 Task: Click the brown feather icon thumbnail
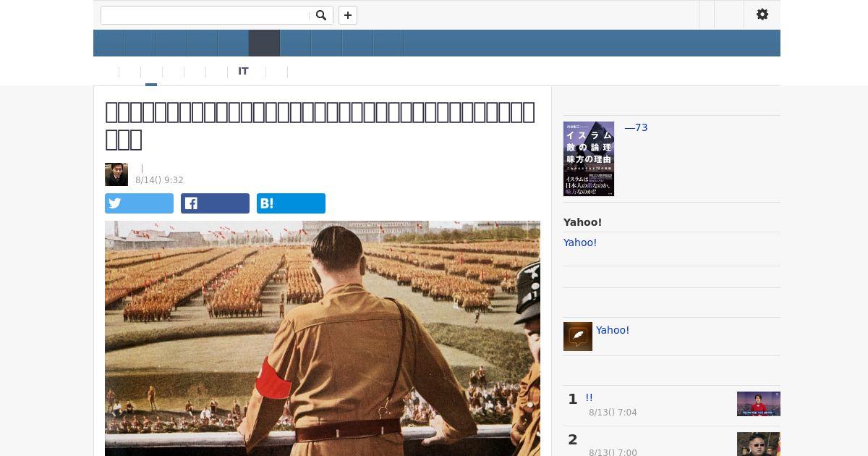[578, 337]
